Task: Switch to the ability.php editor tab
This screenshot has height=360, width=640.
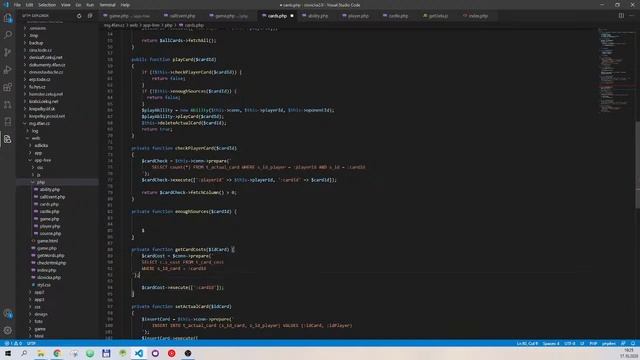Action: [318, 16]
